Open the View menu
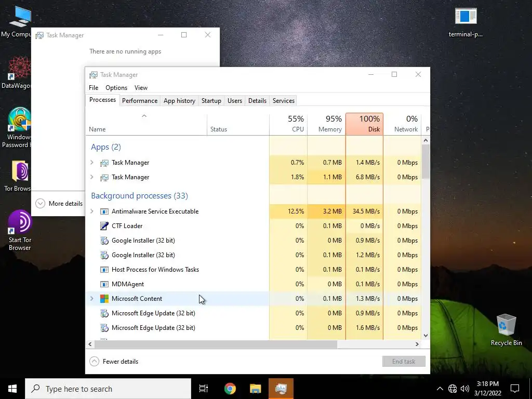The width and height of the screenshot is (532, 399). pyautogui.click(x=141, y=88)
